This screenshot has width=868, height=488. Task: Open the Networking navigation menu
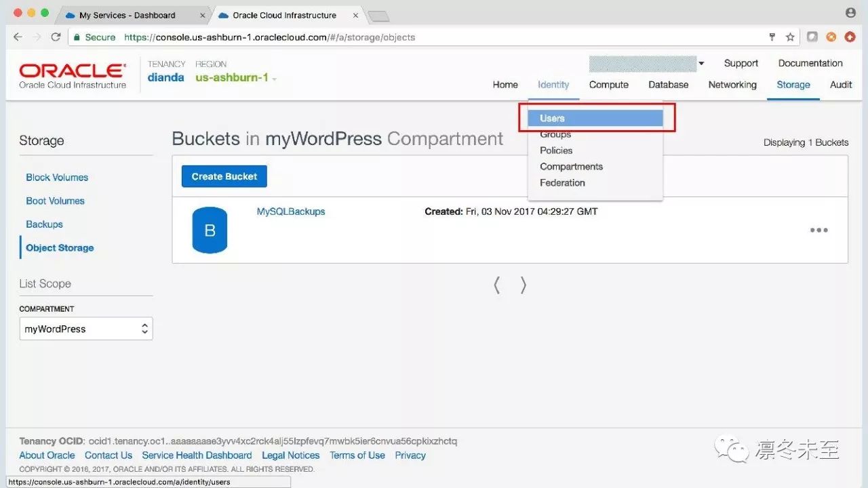tap(732, 85)
